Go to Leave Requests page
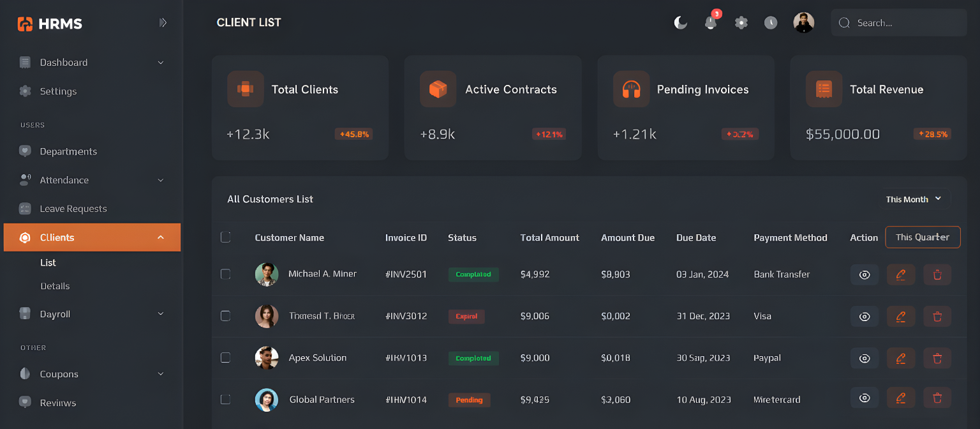The image size is (980, 429). pyautogui.click(x=73, y=209)
